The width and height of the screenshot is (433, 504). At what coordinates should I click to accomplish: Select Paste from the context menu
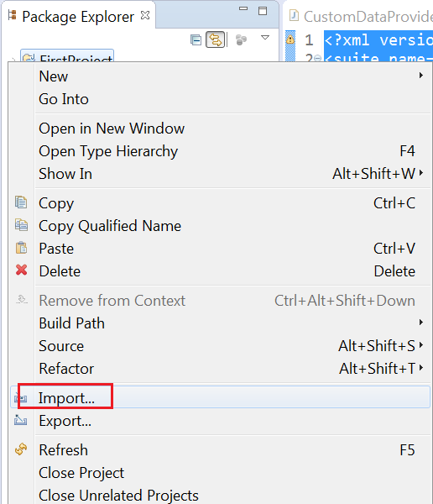coord(220,249)
